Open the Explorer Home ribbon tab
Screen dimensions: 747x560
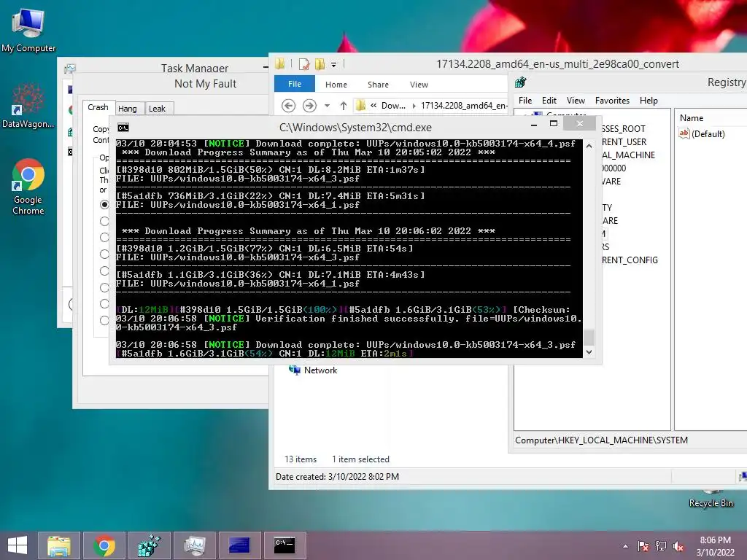click(x=336, y=85)
